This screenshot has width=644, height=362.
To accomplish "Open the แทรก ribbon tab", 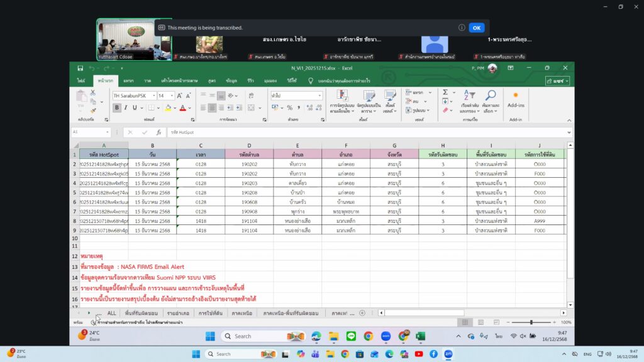I will click(x=128, y=80).
